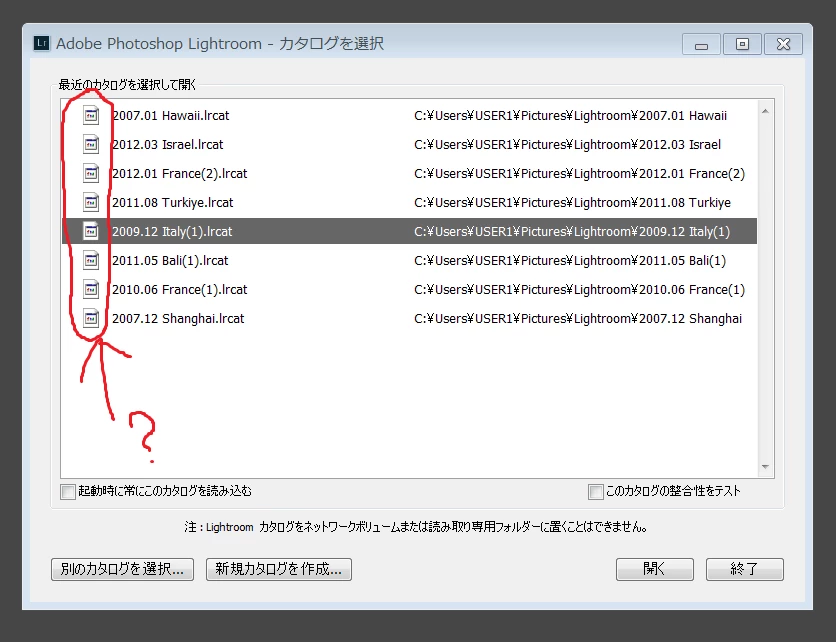Enable 起動時に常にこのカタログを読み込む checkbox
836x642 pixels.
click(68, 492)
